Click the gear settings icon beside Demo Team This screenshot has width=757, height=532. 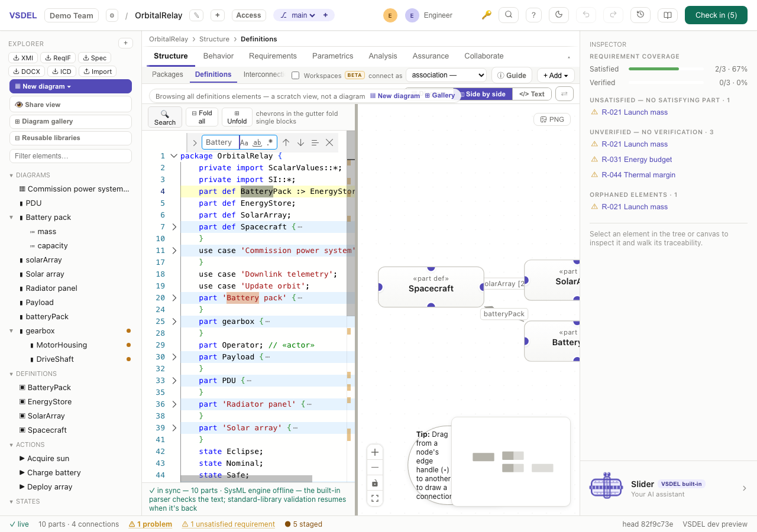coord(112,15)
